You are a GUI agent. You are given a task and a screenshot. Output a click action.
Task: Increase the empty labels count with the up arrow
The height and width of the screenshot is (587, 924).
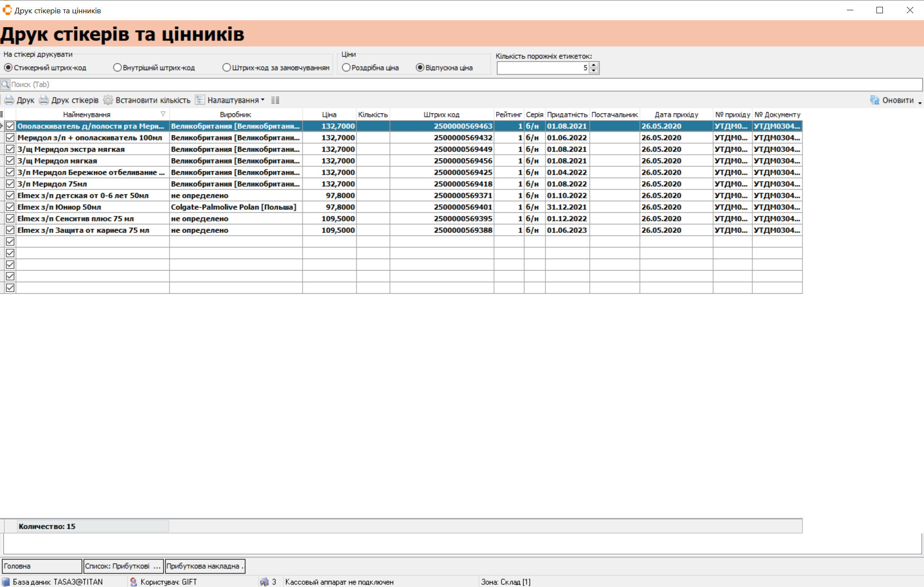pyautogui.click(x=594, y=65)
